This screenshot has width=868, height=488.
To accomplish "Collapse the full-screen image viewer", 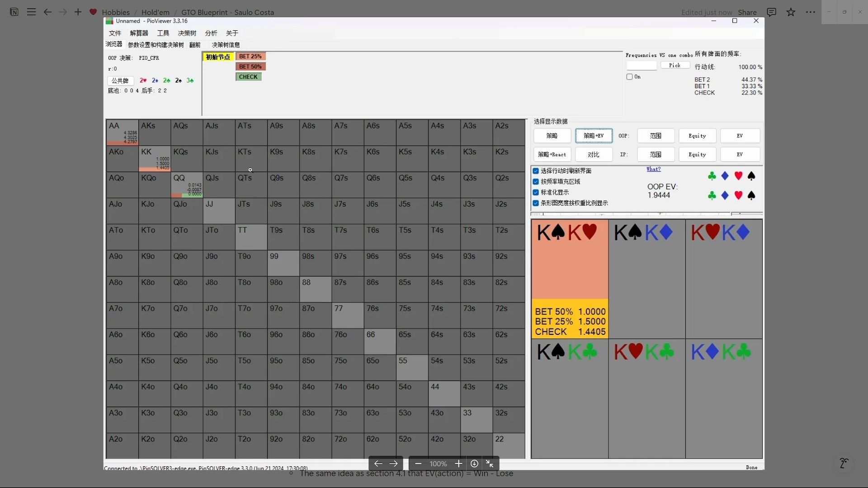I will coord(490,464).
